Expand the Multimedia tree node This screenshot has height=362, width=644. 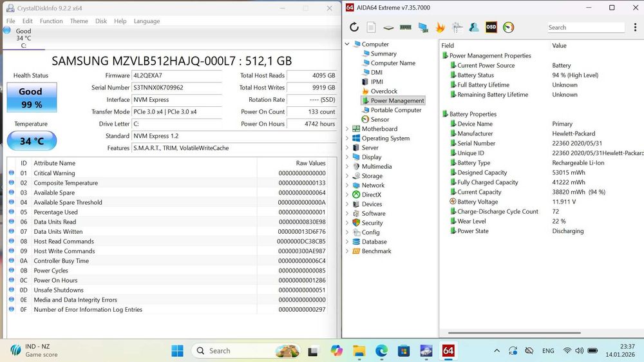click(x=347, y=166)
